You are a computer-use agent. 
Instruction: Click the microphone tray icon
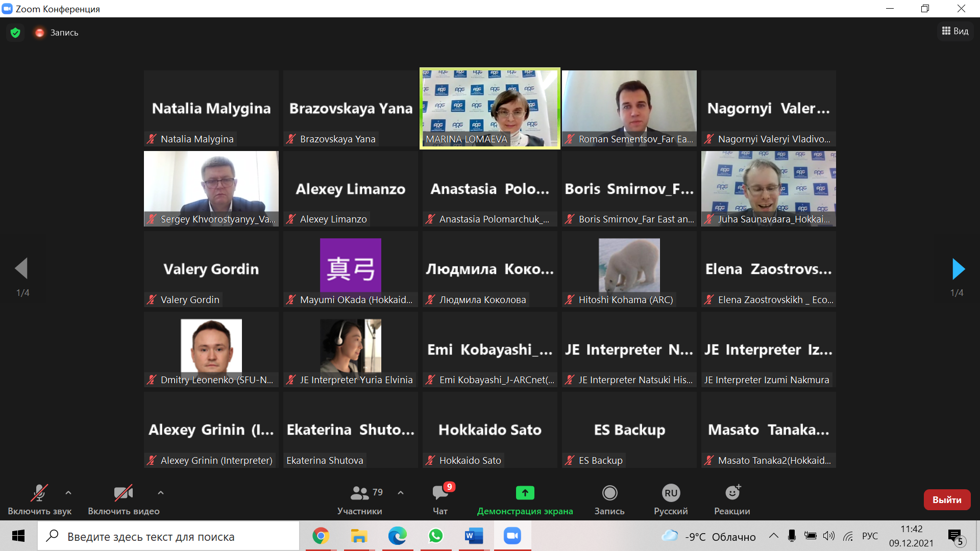coord(792,536)
